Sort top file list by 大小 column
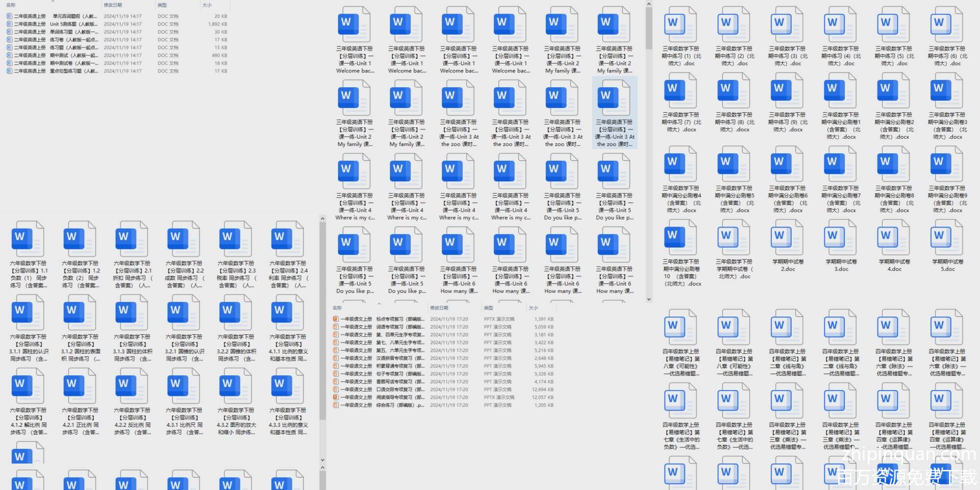This screenshot has height=490, width=980. coord(207,5)
